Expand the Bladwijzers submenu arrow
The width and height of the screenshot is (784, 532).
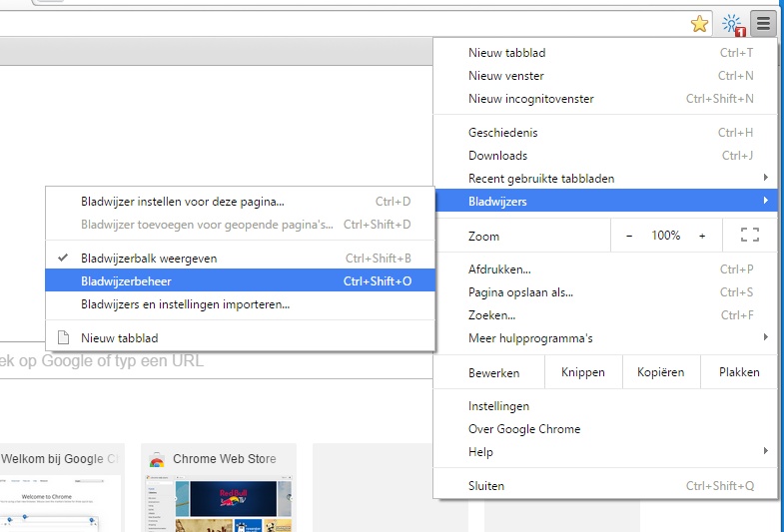pyautogui.click(x=765, y=201)
